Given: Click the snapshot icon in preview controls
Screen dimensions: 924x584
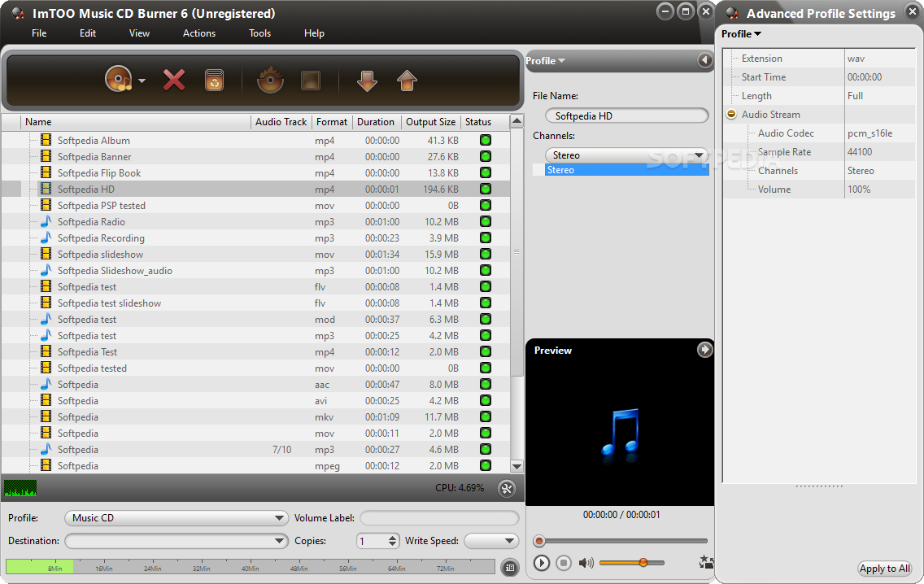Looking at the screenshot, I should coord(706,562).
